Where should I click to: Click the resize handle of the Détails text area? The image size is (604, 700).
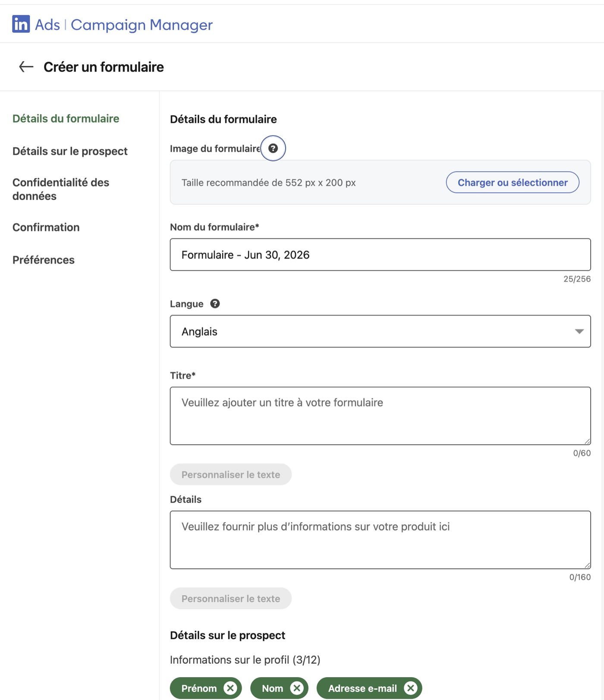tap(587, 565)
